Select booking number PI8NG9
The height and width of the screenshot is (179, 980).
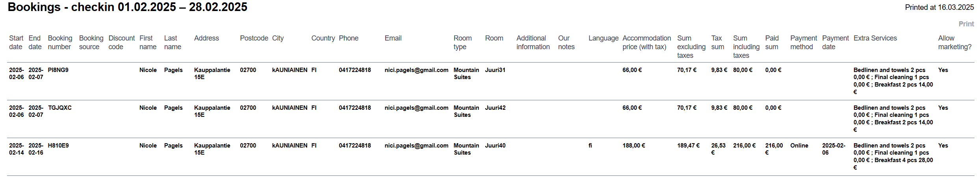(58, 70)
